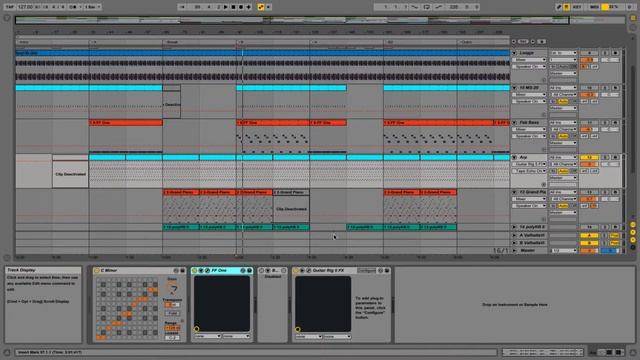This screenshot has height=360, width=640.
Task: Select the Clip Deactivated clip on Arp track
Action: click(x=70, y=171)
